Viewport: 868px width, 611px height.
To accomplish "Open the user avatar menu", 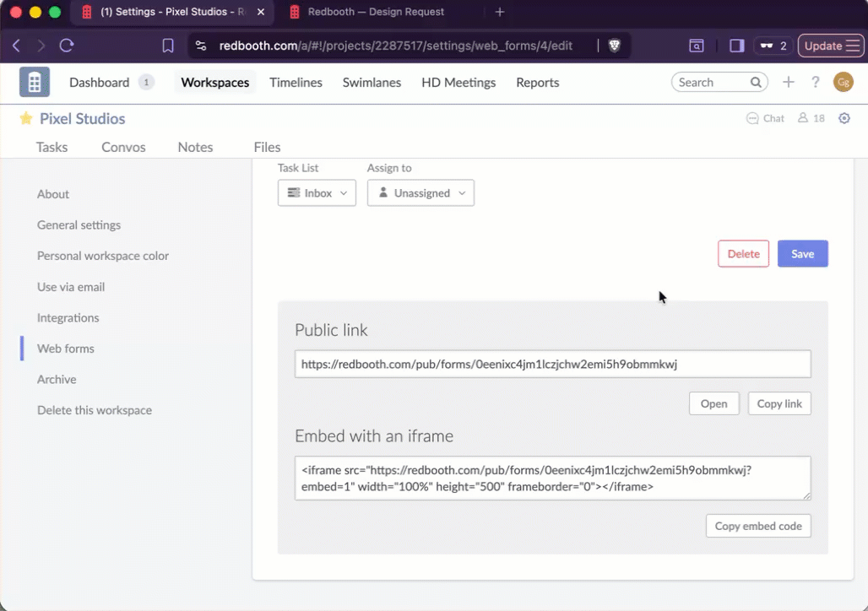I will (843, 82).
